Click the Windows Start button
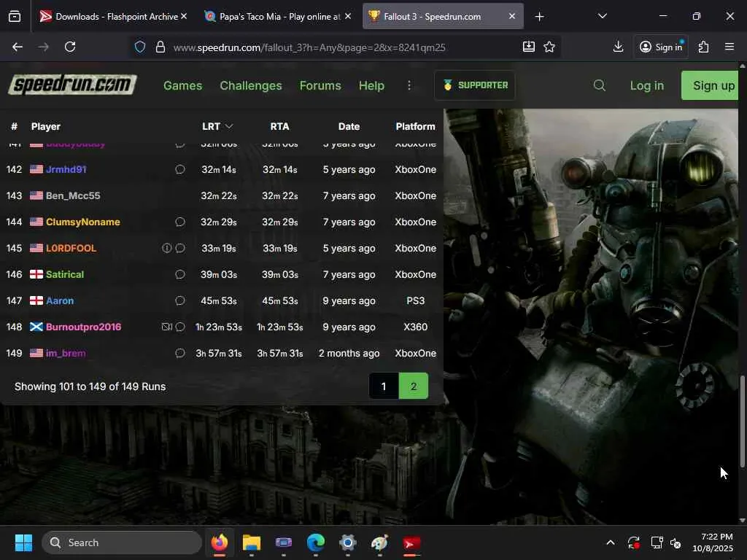 tap(23, 542)
